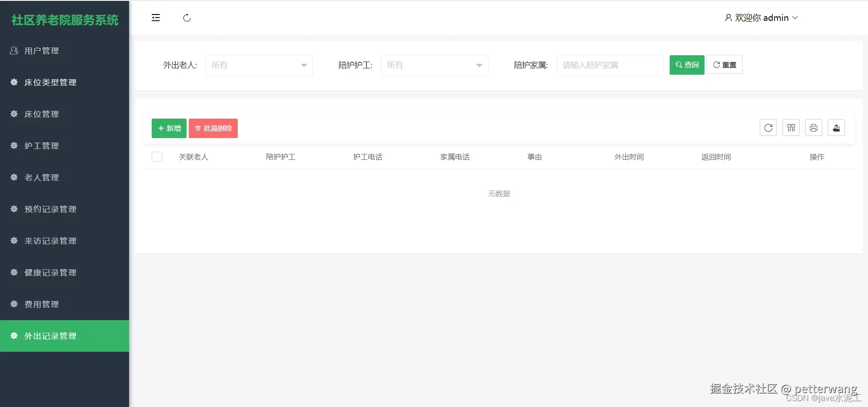Open 用户管理 menu item
This screenshot has height=407, width=868.
pos(64,51)
